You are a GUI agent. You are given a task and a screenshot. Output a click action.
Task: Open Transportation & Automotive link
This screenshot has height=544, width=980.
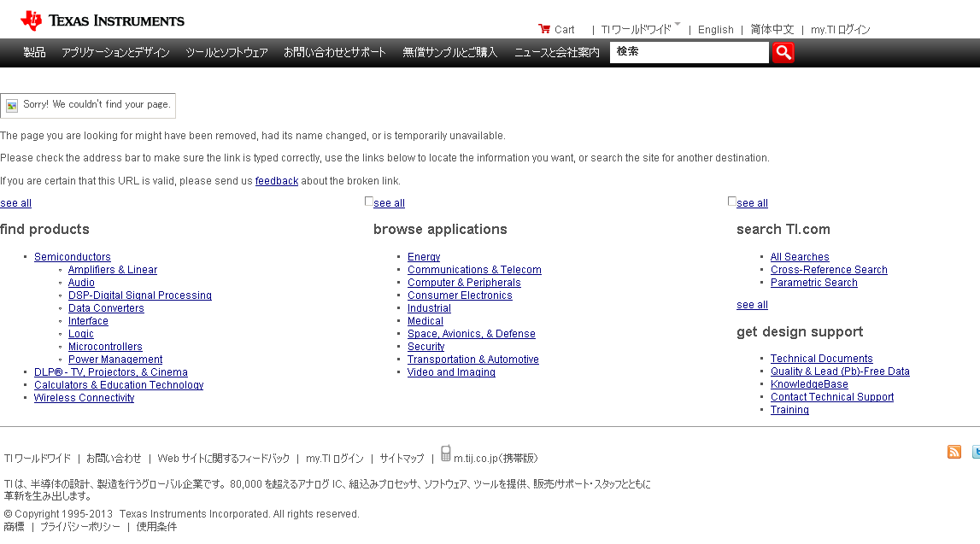(x=473, y=360)
